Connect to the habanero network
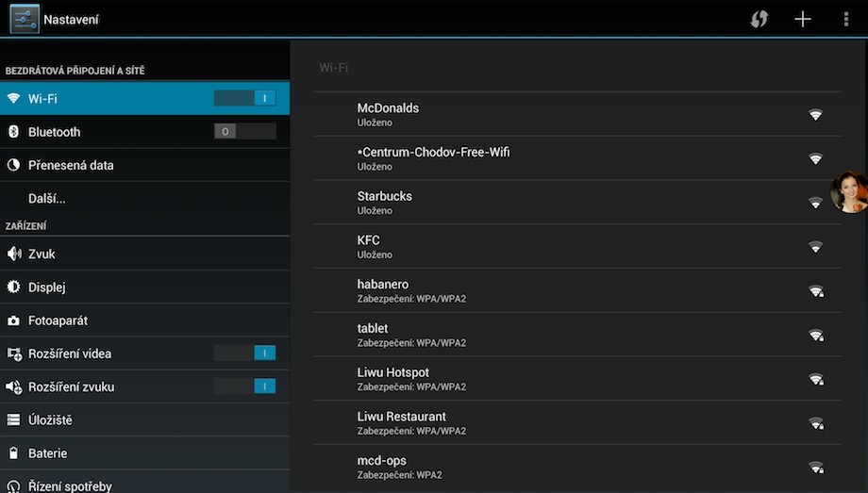 tap(577, 290)
